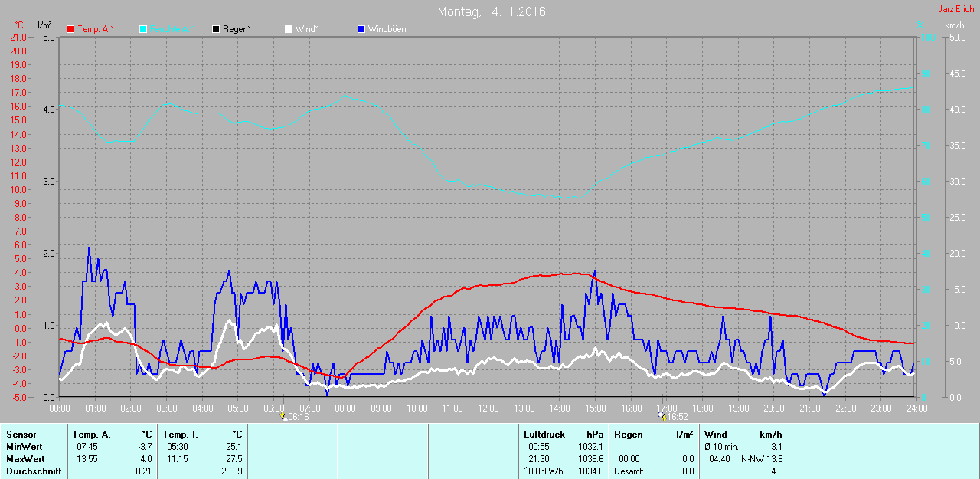Click the cyan Feuchte A. legend swatch

point(144,29)
